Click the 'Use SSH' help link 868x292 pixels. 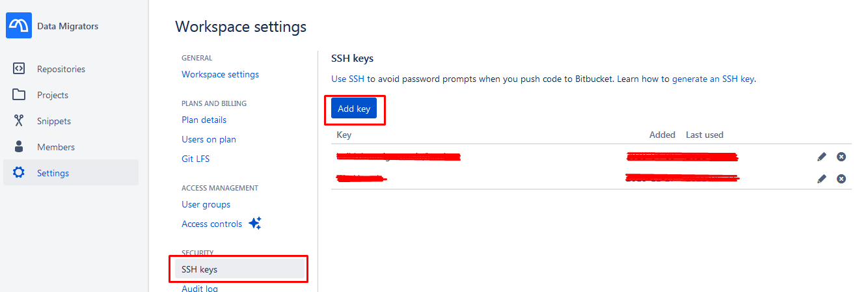(347, 79)
